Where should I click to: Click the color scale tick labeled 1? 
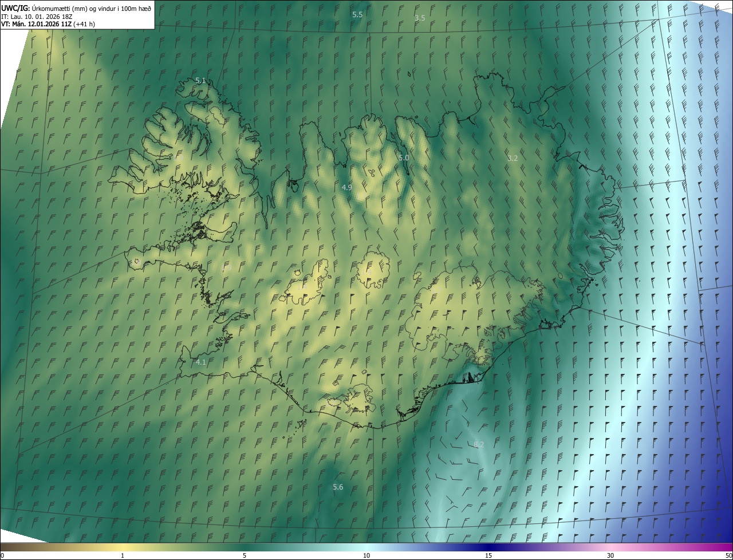pos(123,555)
